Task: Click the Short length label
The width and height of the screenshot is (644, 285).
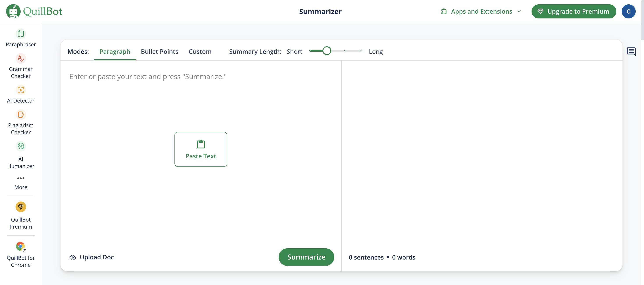Action: [294, 52]
